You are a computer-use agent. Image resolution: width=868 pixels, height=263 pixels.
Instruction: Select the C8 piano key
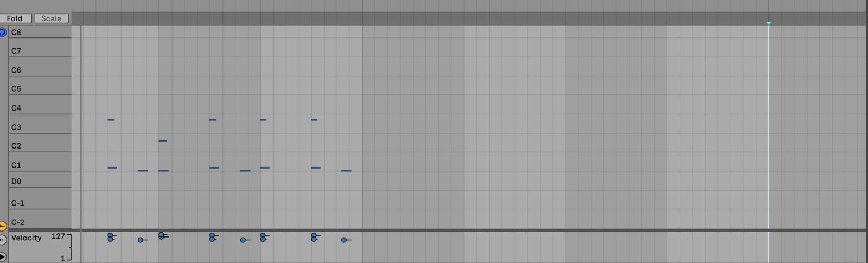(40, 32)
